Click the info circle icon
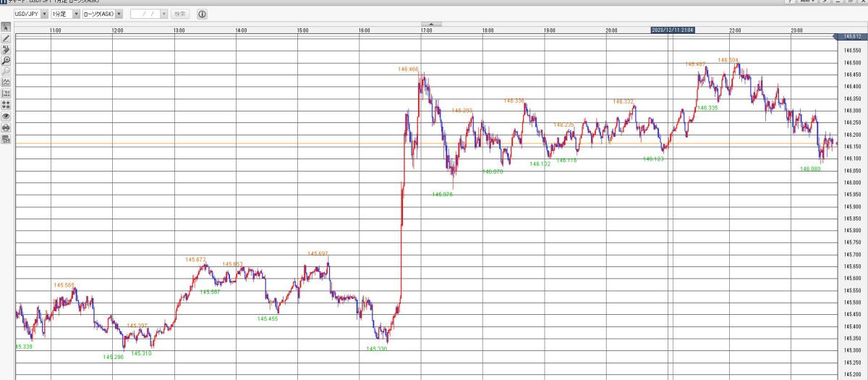 (x=202, y=14)
